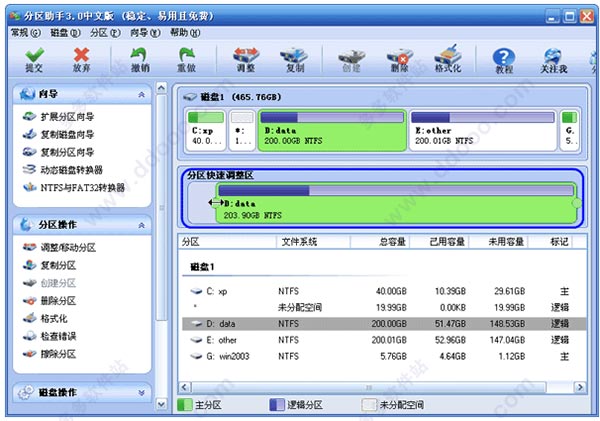Viewport: 600px width, 421px height.
Task: Click the sidebar scrollbar down arrow
Action: point(161,404)
